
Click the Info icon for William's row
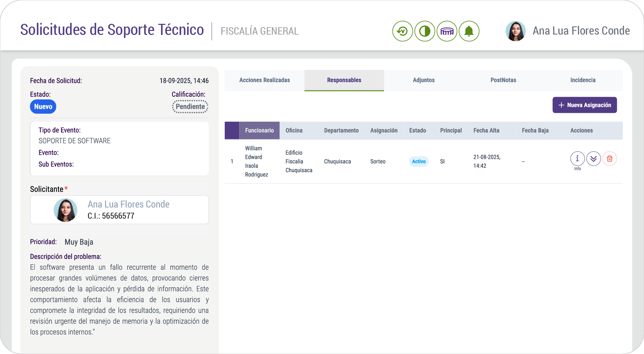pos(577,159)
